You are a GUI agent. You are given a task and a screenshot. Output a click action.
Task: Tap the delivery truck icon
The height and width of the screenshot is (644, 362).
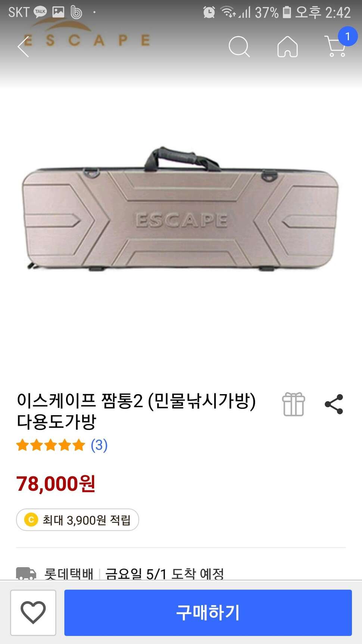pos(26,573)
